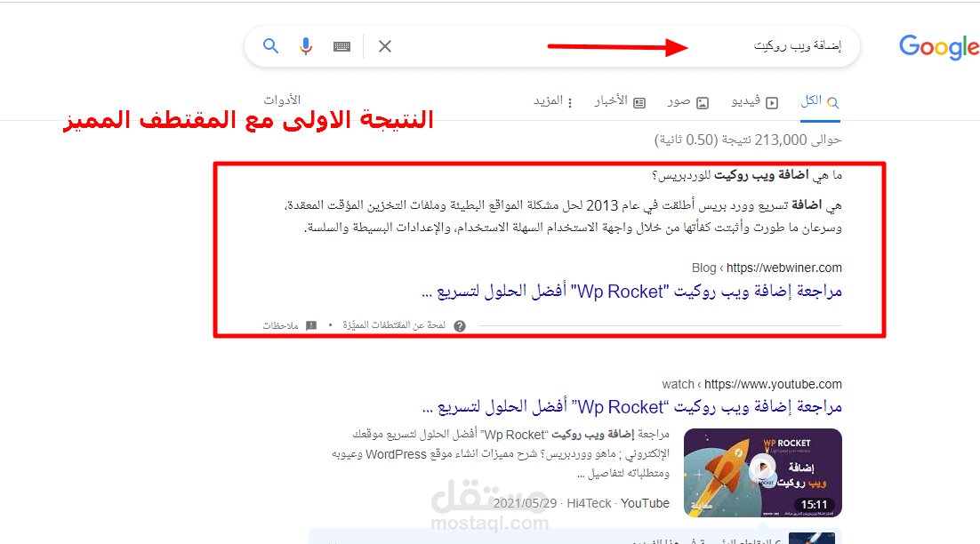This screenshot has width=980, height=544.
Task: Click the feedback flag icon in snippet
Action: pyautogui.click(x=311, y=325)
